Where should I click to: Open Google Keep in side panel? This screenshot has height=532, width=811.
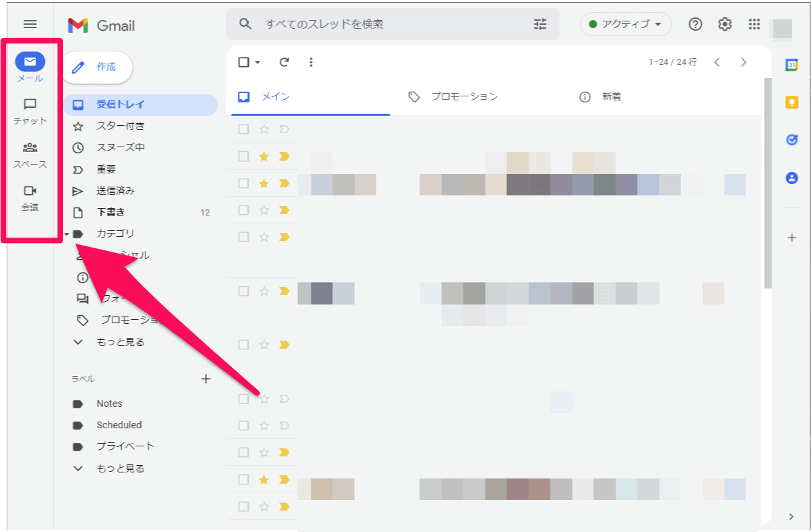point(792,102)
